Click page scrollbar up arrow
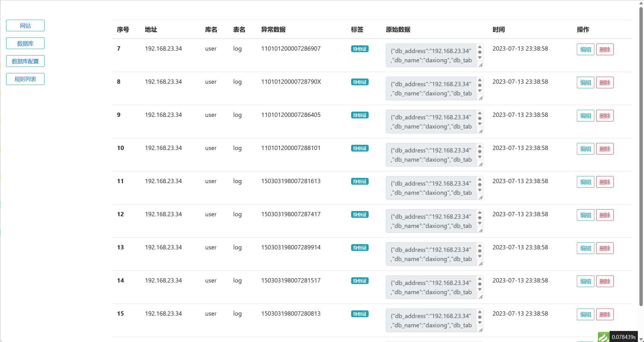The width and height of the screenshot is (644, 342). point(641,3)
